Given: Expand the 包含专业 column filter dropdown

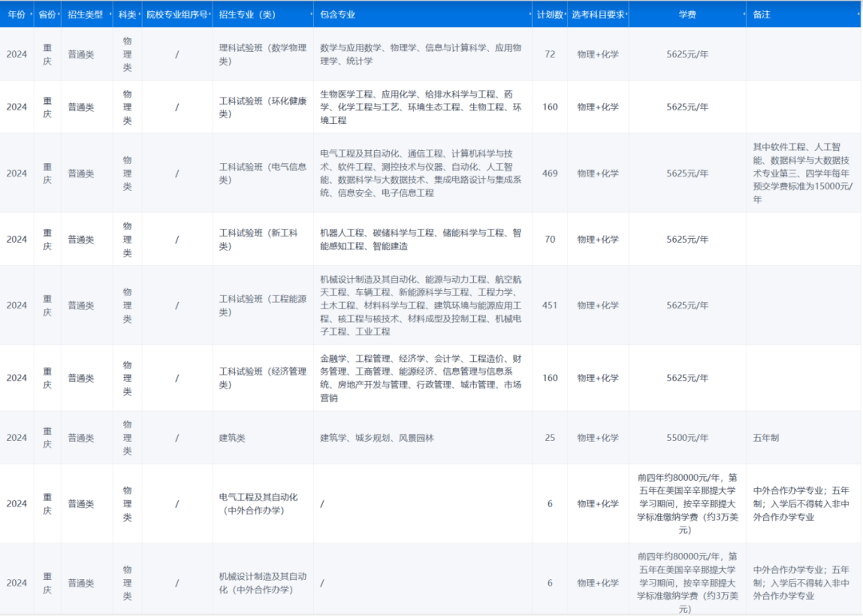Looking at the screenshot, I should click(530, 13).
